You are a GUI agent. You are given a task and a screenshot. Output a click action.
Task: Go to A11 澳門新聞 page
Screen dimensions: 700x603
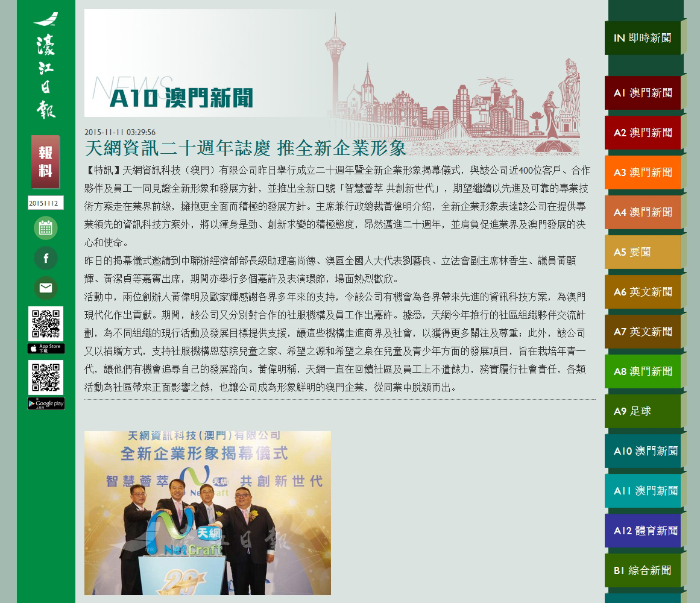pos(642,490)
